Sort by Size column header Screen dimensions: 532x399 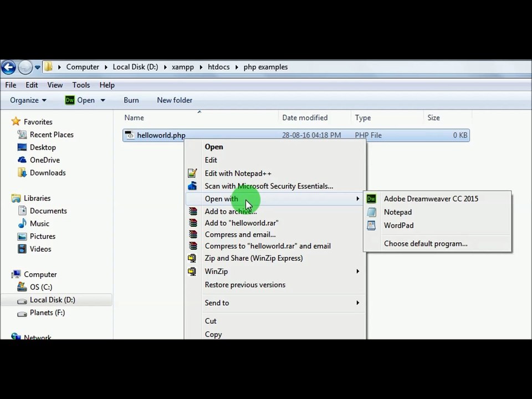tap(433, 117)
